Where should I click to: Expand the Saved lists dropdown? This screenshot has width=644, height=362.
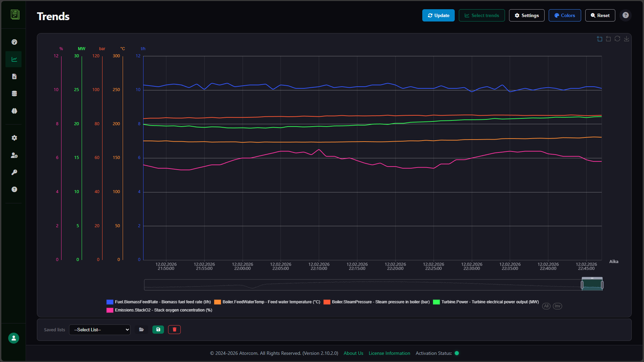(x=99, y=330)
